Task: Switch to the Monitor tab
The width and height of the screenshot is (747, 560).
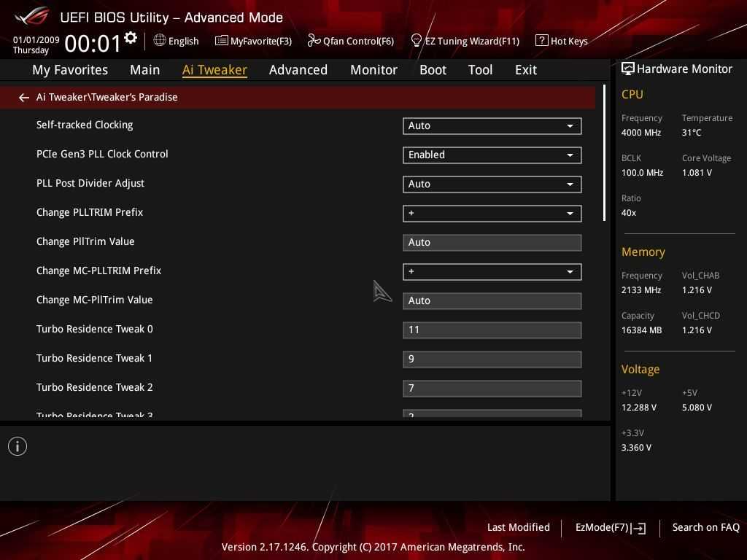Action: click(x=373, y=70)
